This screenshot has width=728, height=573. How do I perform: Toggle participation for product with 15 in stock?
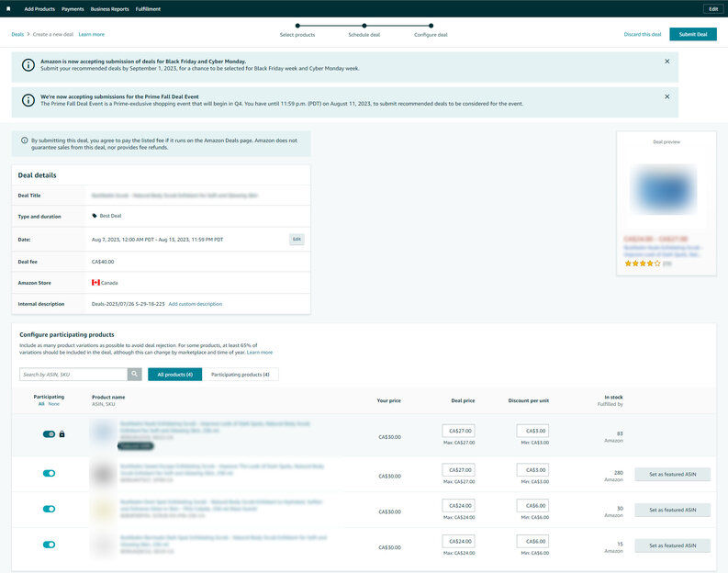tap(49, 545)
